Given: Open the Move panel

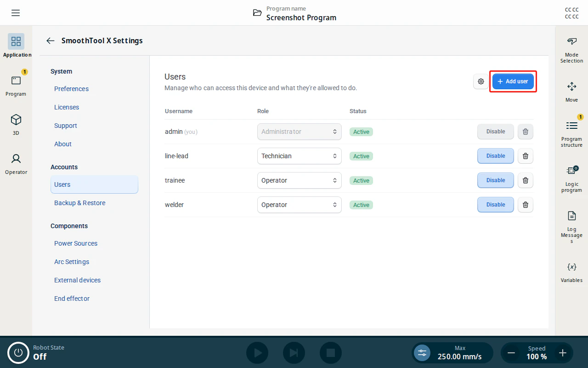Looking at the screenshot, I should [571, 92].
